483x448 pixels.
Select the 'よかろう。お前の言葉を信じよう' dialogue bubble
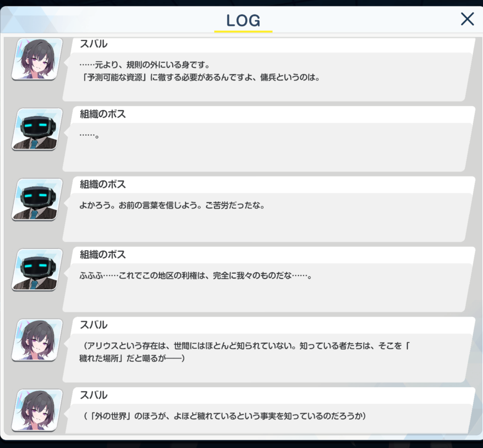[267, 217]
